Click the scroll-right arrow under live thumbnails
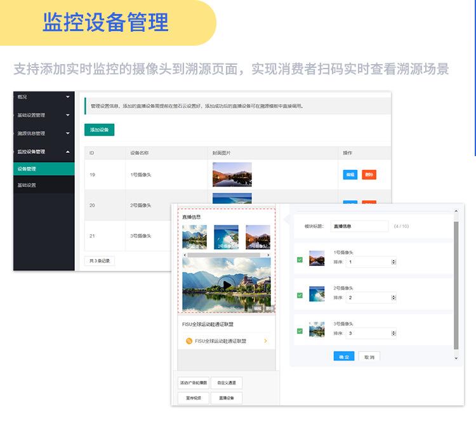 point(268,255)
